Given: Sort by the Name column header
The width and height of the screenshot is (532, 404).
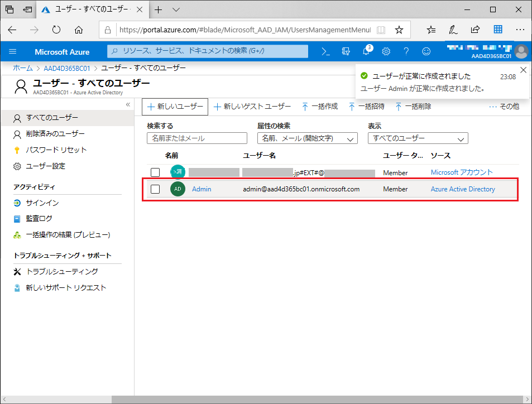Looking at the screenshot, I should [x=172, y=156].
